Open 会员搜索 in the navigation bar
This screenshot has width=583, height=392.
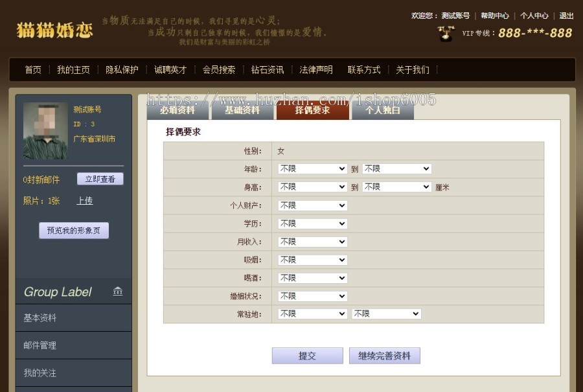click(x=219, y=70)
